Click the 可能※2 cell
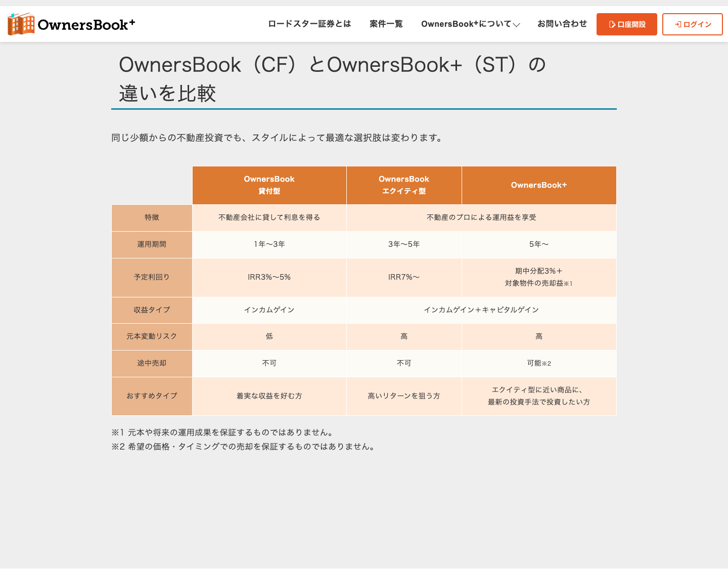 539,363
